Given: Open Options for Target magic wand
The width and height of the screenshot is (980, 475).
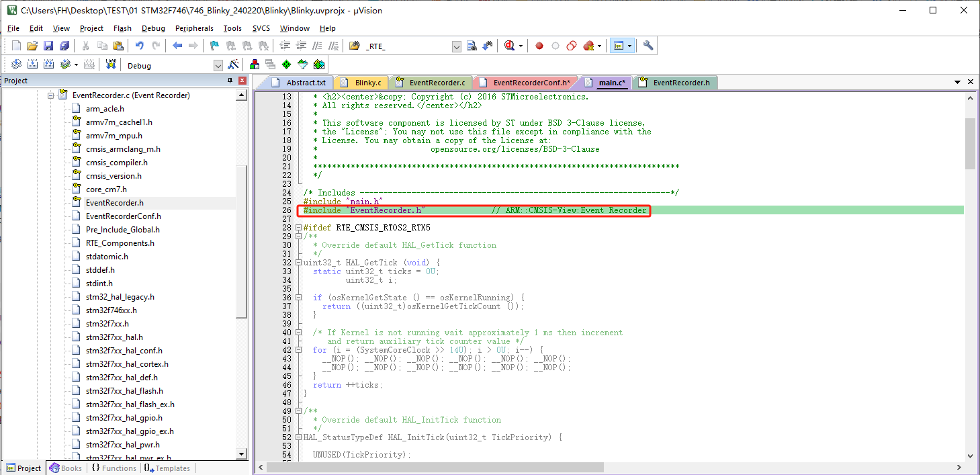Looking at the screenshot, I should click(233, 64).
